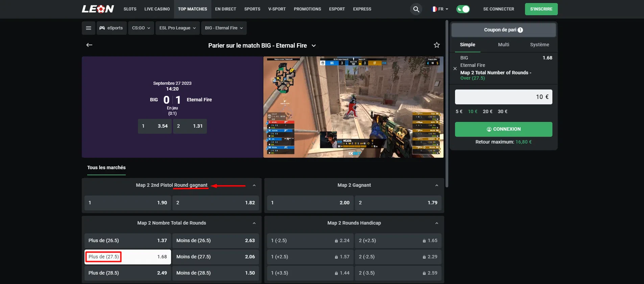Bet on Eternal Fire match winner 1.31
The height and width of the screenshot is (284, 644).
[190, 126]
